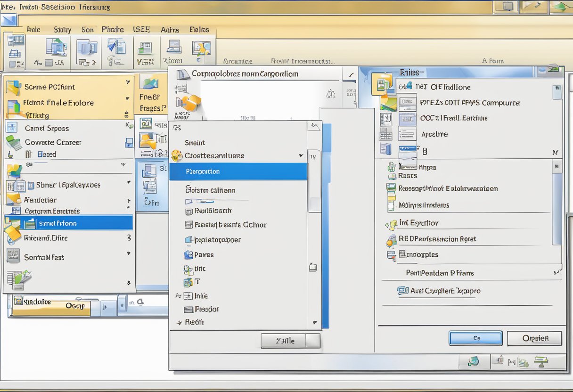Open the Croettesamluane dropdown arrow
The height and width of the screenshot is (392, 573).
click(301, 155)
